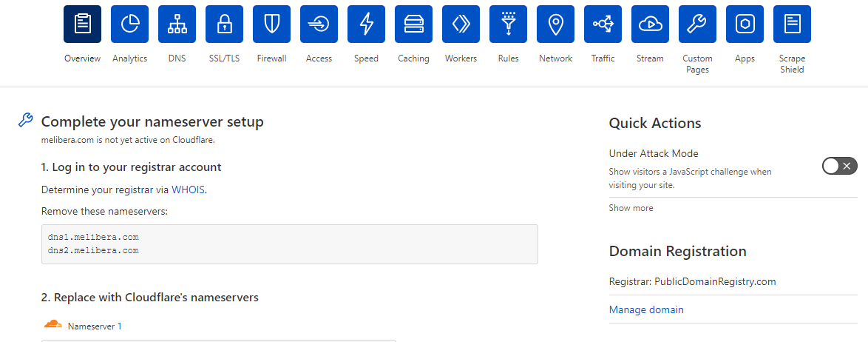Click the SSL/TLS tab label
Image resolution: width=868 pixels, height=342 pixels.
pos(224,58)
